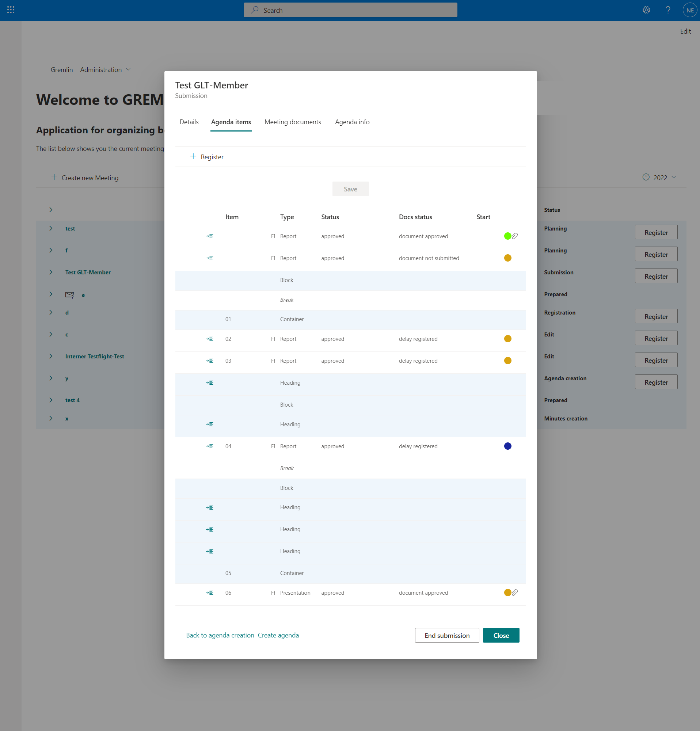Click the plus icon beside Register
The image size is (700, 731).
click(193, 156)
